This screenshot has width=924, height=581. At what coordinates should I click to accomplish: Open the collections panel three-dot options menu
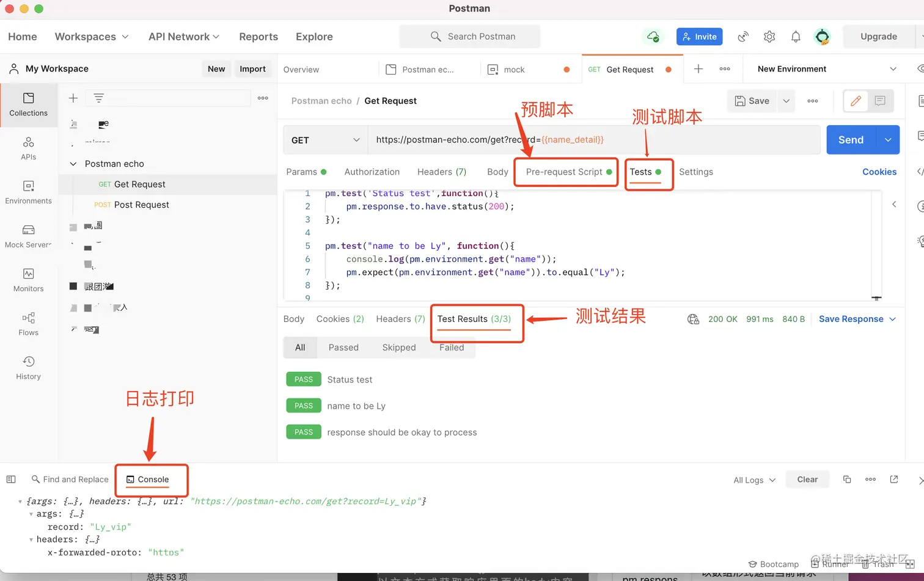click(x=263, y=98)
